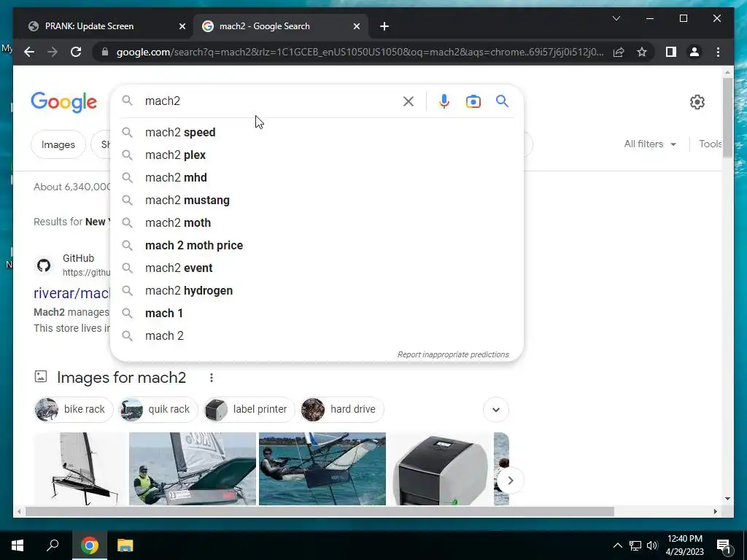This screenshot has width=747, height=560.
Task: Choose the 'mach2 hydrogen' suggestion
Action: tap(317, 290)
